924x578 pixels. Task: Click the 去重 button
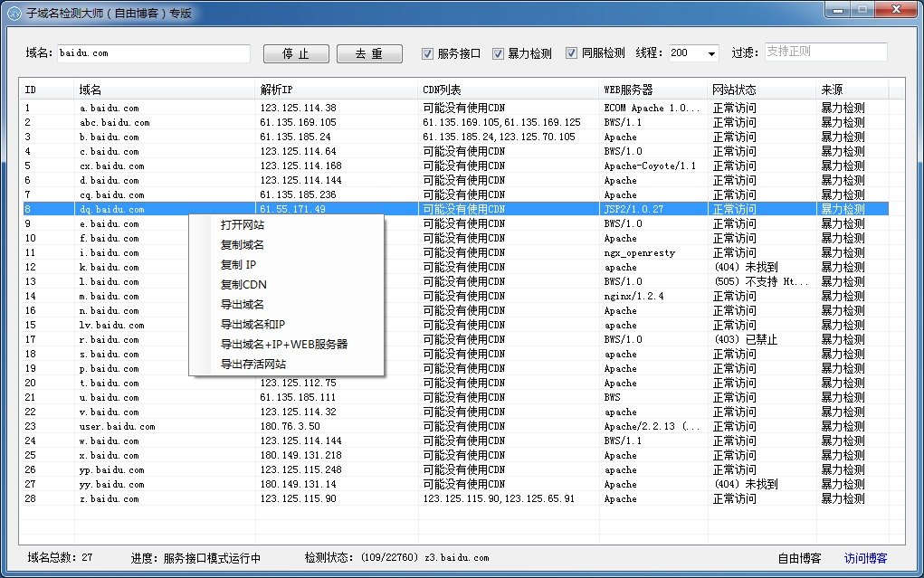pos(369,53)
